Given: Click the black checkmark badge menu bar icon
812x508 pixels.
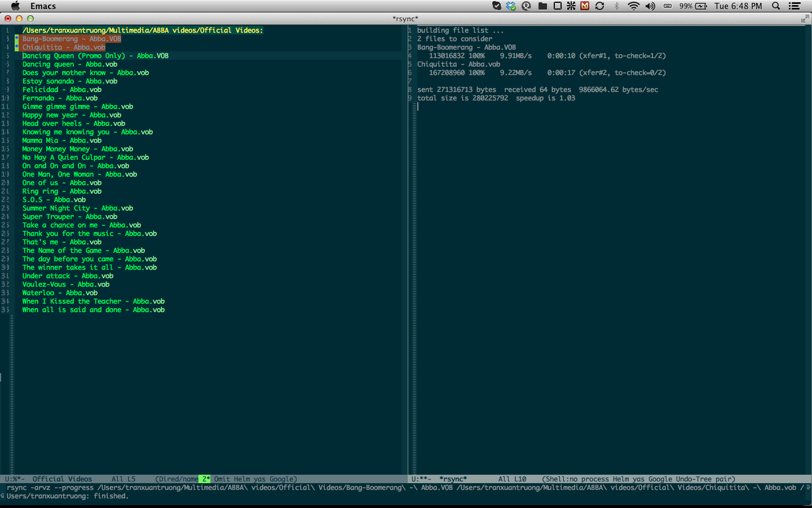Looking at the screenshot, I should (x=497, y=6).
